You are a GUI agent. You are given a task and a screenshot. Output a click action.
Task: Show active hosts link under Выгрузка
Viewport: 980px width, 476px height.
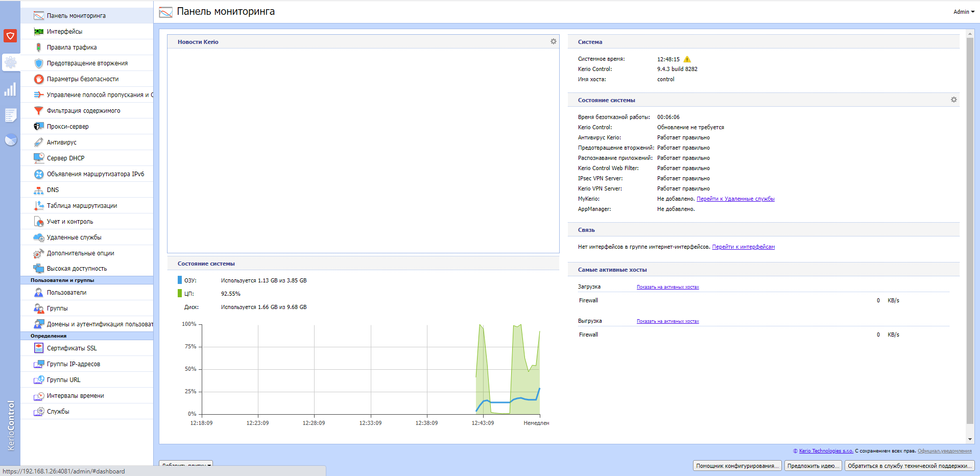pyautogui.click(x=667, y=321)
